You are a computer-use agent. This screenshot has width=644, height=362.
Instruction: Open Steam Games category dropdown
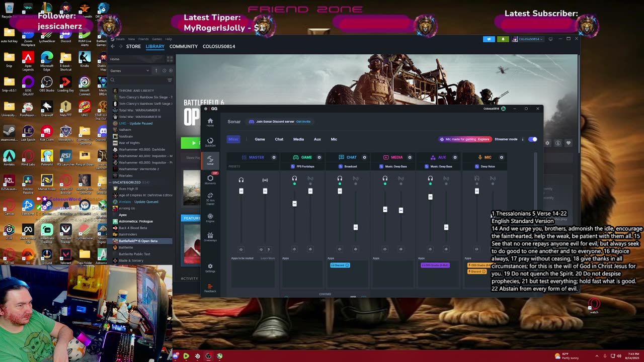pyautogui.click(x=130, y=70)
